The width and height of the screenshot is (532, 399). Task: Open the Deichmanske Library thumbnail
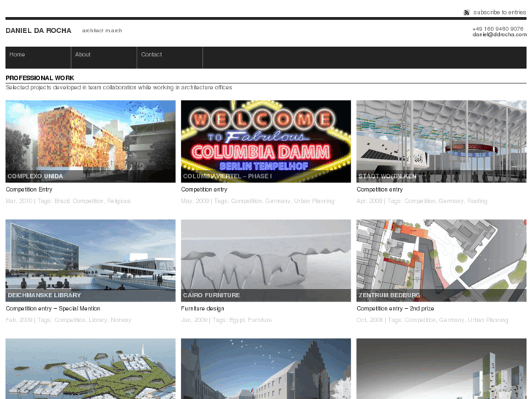click(91, 261)
